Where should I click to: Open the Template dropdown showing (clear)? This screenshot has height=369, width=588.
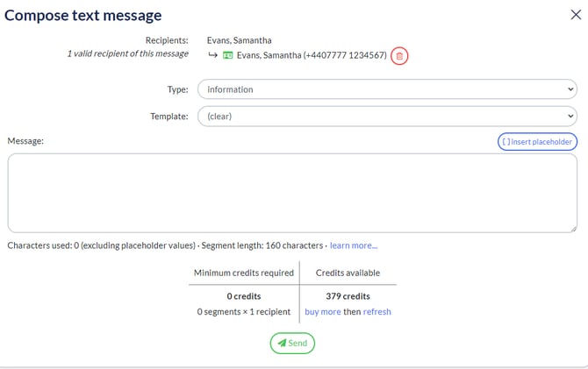click(x=387, y=116)
